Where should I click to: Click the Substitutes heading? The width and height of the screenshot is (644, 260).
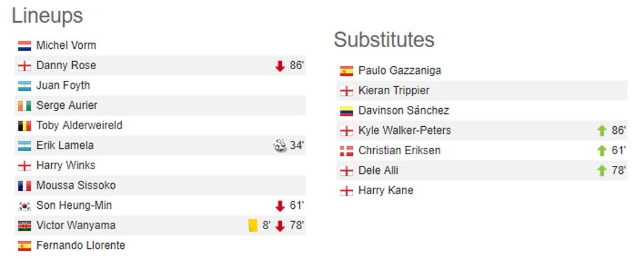384,40
